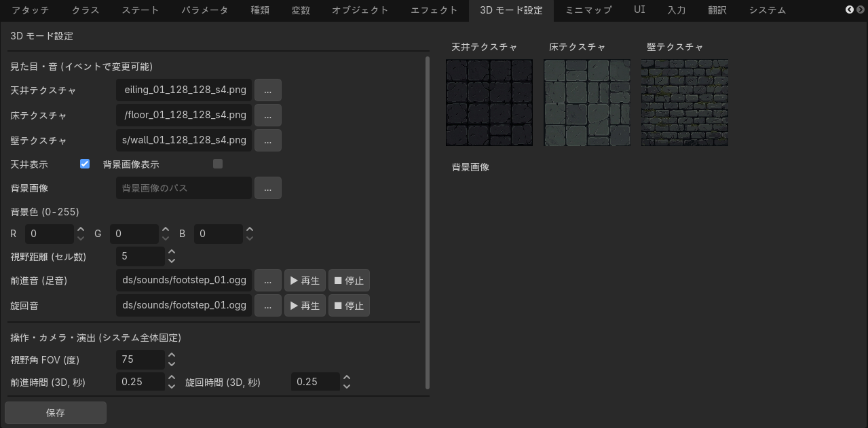Click the 前進音 sound path field
Screen dimensions: 868x428
184,280
